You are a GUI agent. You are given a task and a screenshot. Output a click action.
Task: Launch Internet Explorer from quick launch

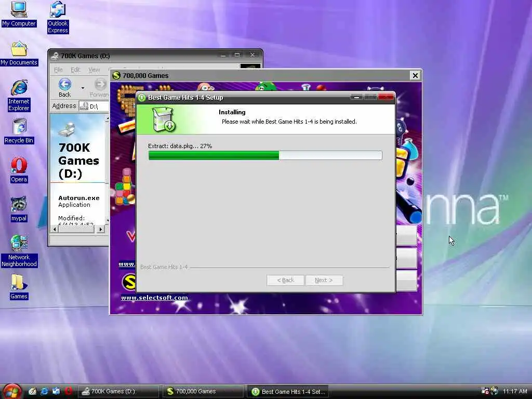point(44,391)
